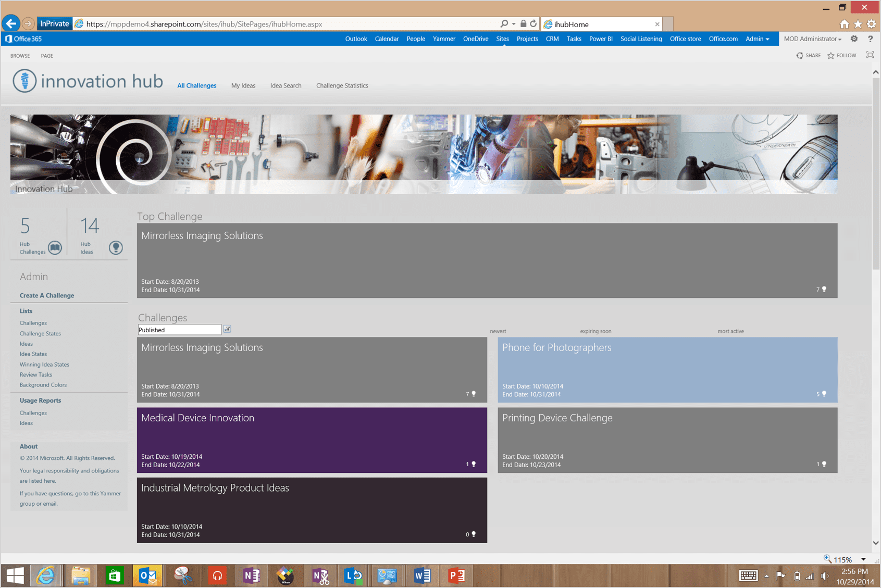
Task: Click the idea count lightbulb on Mirrorless Imaging Solutions
Action: click(x=473, y=394)
